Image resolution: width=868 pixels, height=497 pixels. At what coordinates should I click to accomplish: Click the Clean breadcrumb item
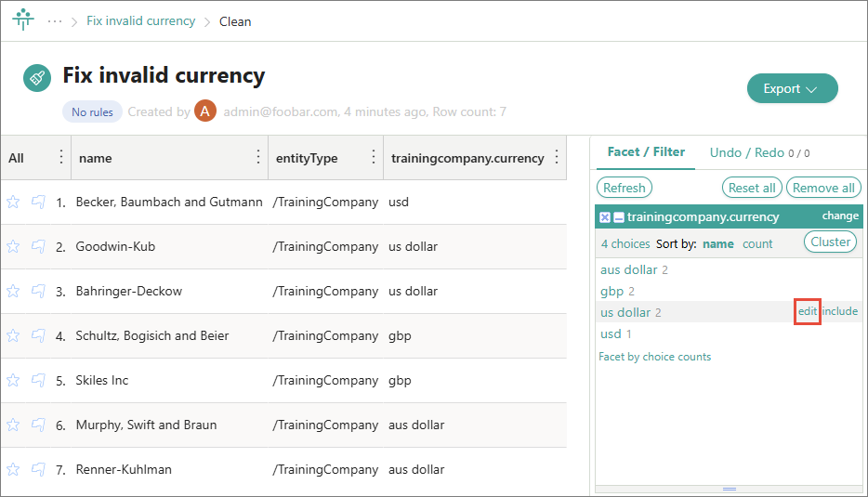pos(235,21)
